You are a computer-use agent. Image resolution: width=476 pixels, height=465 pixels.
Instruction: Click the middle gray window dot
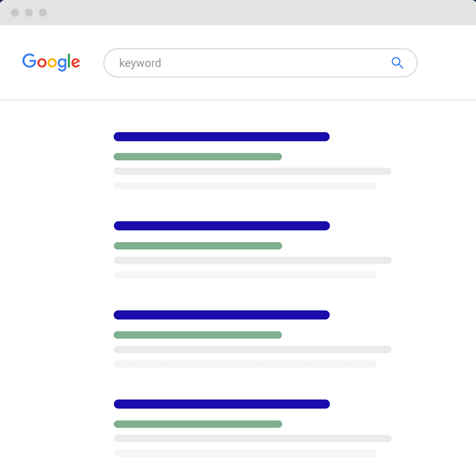pos(29,13)
